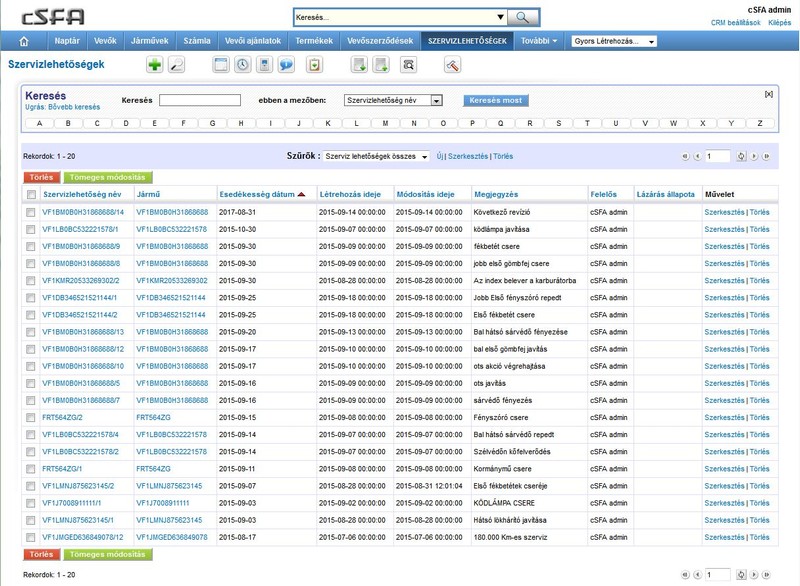
Task: Jump to last page in the Szűrők bar
Action: pos(766,157)
